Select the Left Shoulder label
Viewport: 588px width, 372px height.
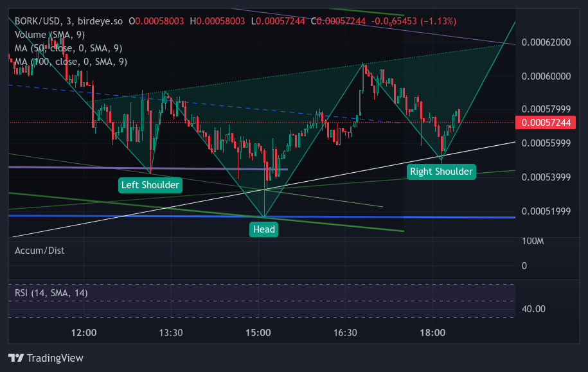[x=150, y=185]
